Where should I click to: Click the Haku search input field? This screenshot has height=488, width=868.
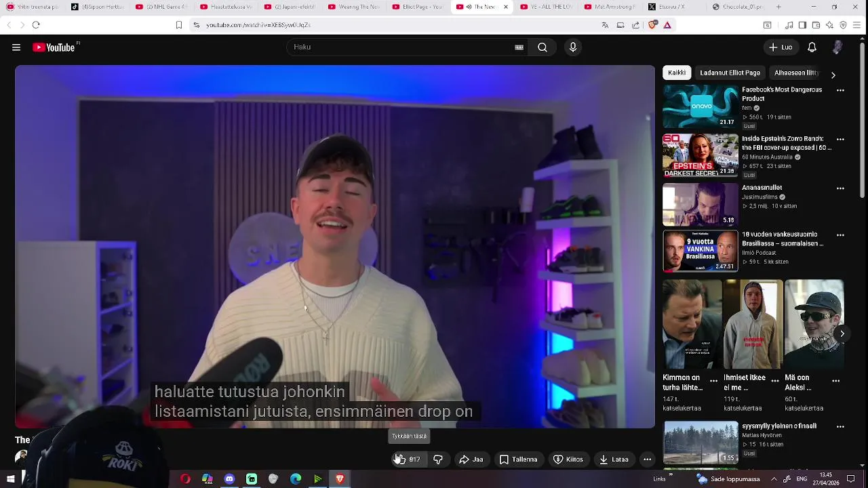(400, 47)
